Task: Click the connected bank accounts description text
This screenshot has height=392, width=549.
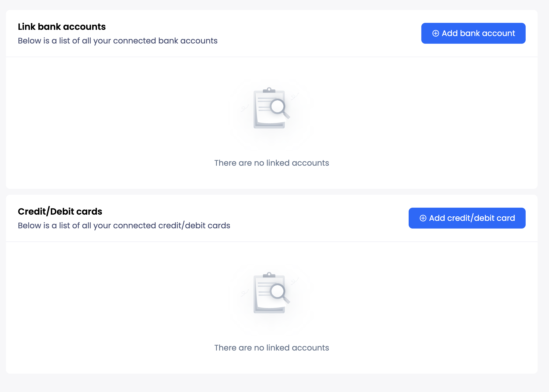Action: [x=118, y=41]
